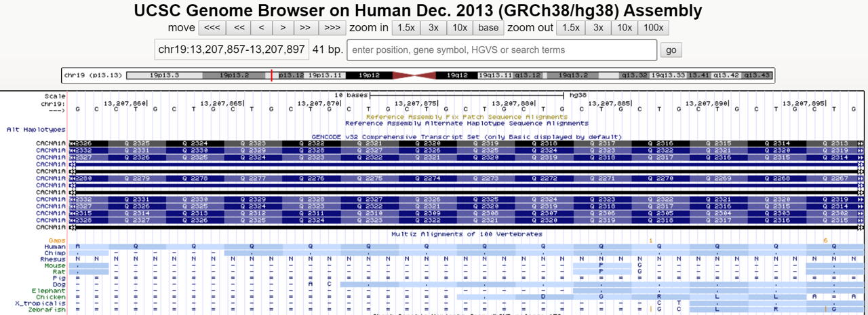Viewport: 868px width, 315px height.
Task: Select ideogram band 19q13.11
Action: click(x=496, y=75)
